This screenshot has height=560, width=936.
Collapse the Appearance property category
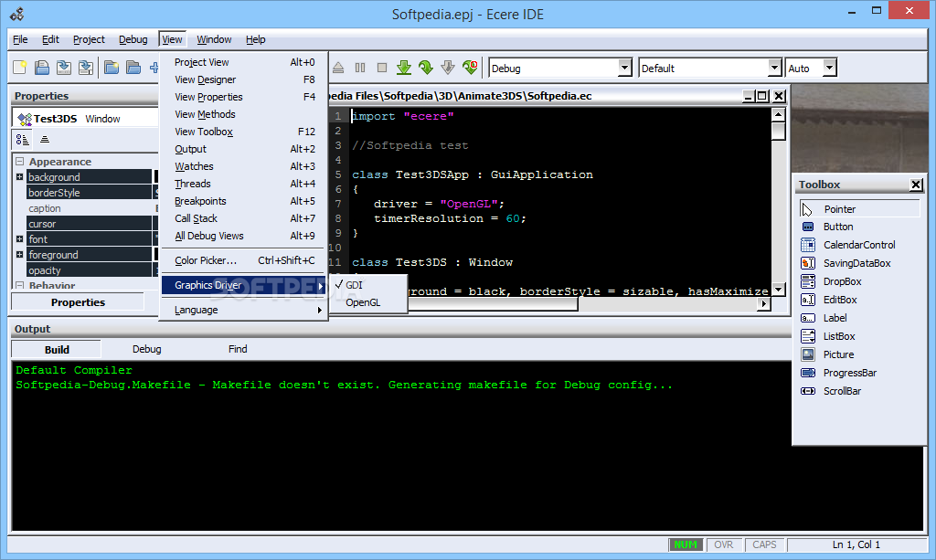pos(20,162)
